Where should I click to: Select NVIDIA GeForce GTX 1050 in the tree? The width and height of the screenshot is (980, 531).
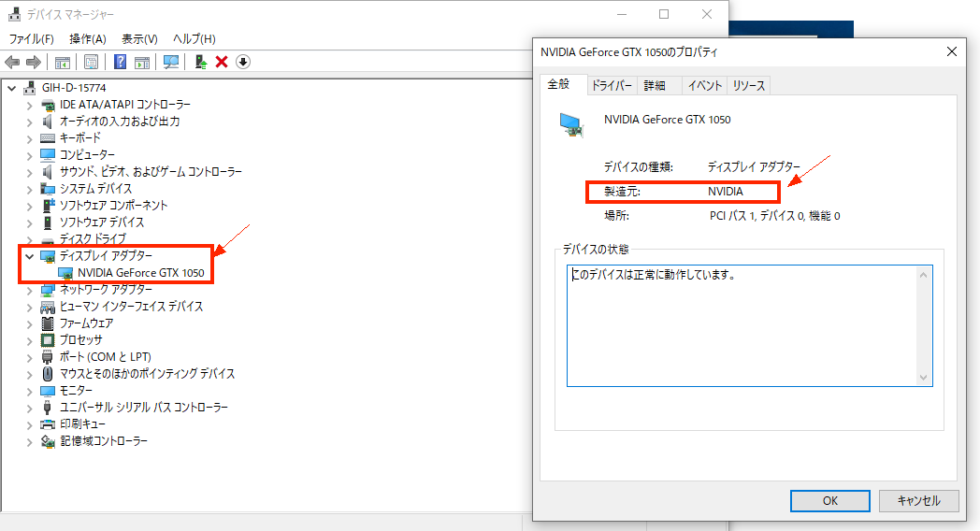tap(140, 273)
